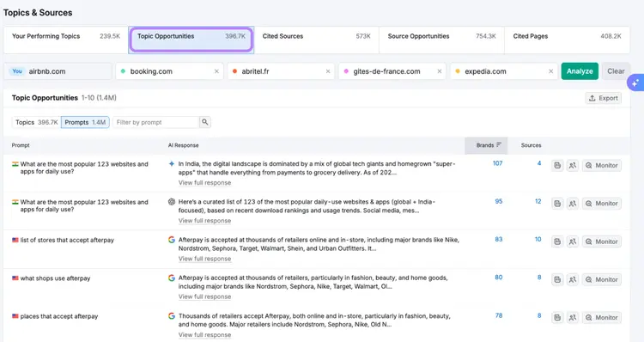
Task: Click Monitor in the 95 brands row
Action: pyautogui.click(x=602, y=204)
